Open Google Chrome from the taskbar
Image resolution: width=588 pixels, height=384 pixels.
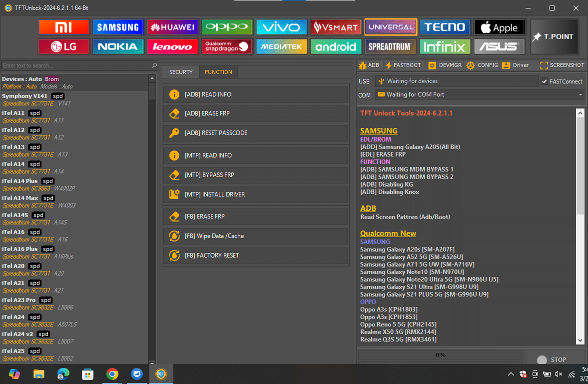112,373
